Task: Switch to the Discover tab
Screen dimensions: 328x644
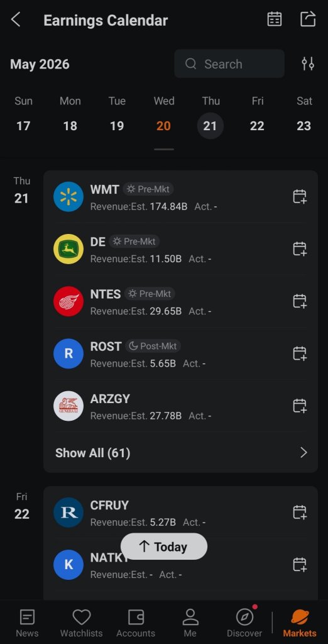Action: click(244, 623)
